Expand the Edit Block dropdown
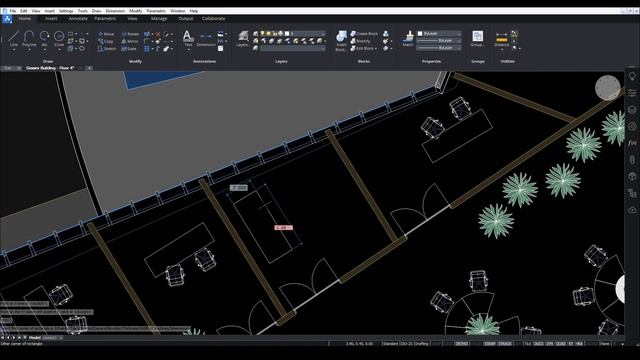Viewport: 640px width, 360px height. [x=376, y=49]
